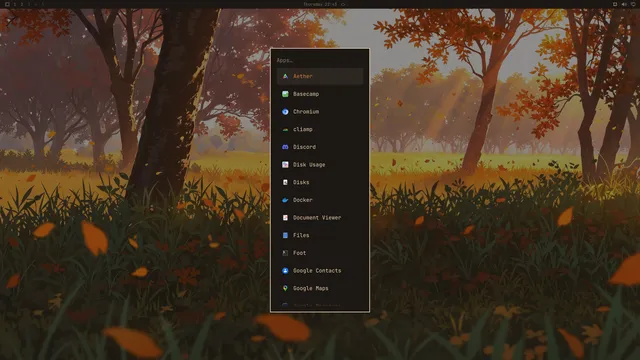Choose the 'Foot' label
This screenshot has width=640, height=360.
(x=300, y=253)
